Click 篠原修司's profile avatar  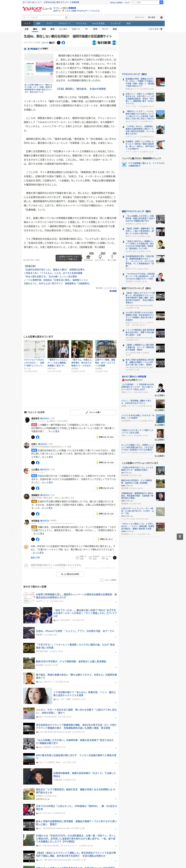(x=26, y=420)
